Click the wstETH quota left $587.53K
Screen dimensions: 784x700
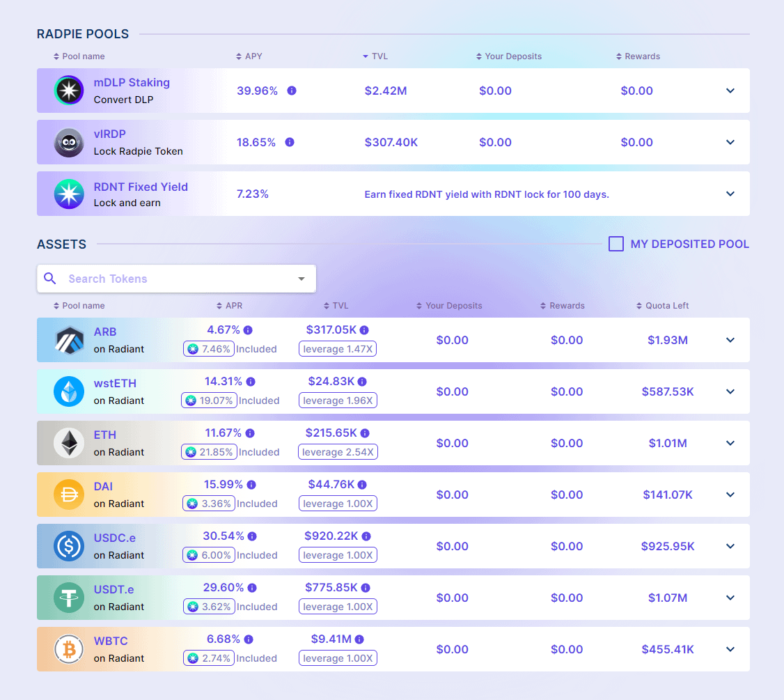(668, 391)
